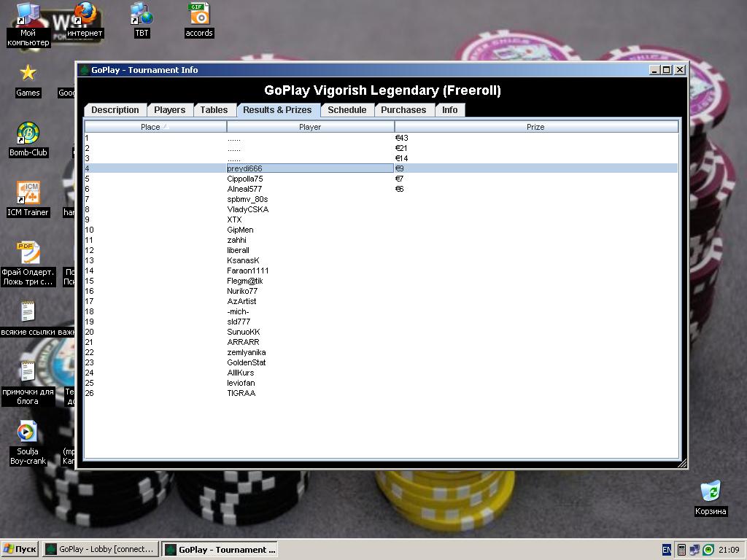The height and width of the screenshot is (560, 747).
Task: Switch to the Players tab
Action: pos(170,110)
